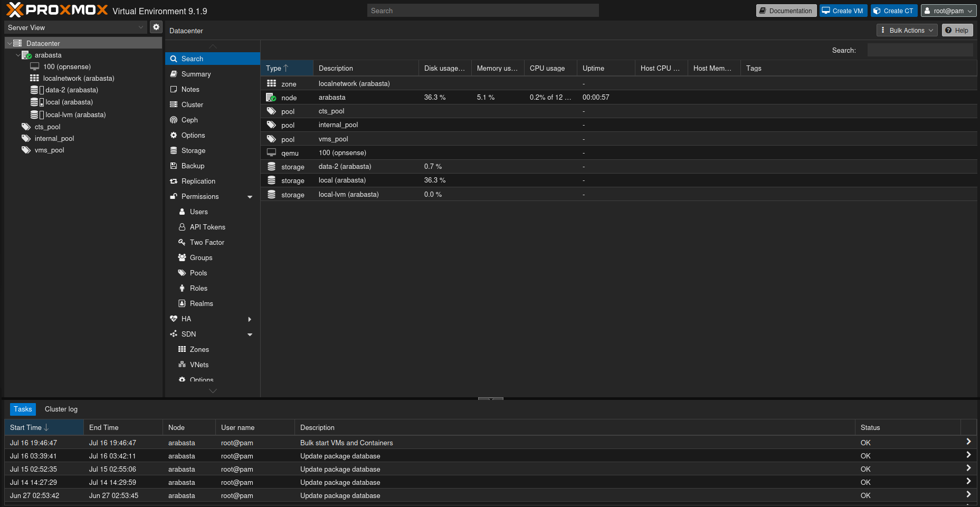Click the Storage database icon in menu

174,150
